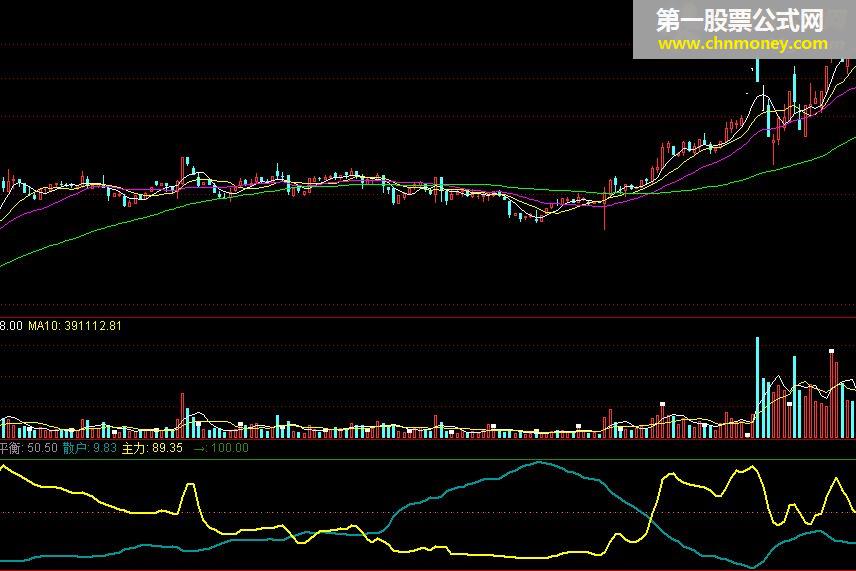Select the red candlestick with the longest lower shadow
856x571 pixels.
pos(604,210)
